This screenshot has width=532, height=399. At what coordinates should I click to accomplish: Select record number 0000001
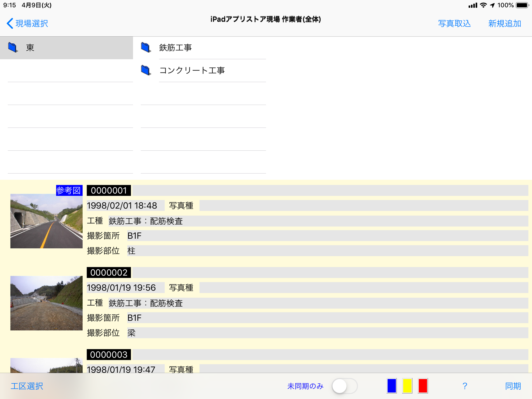coord(109,190)
